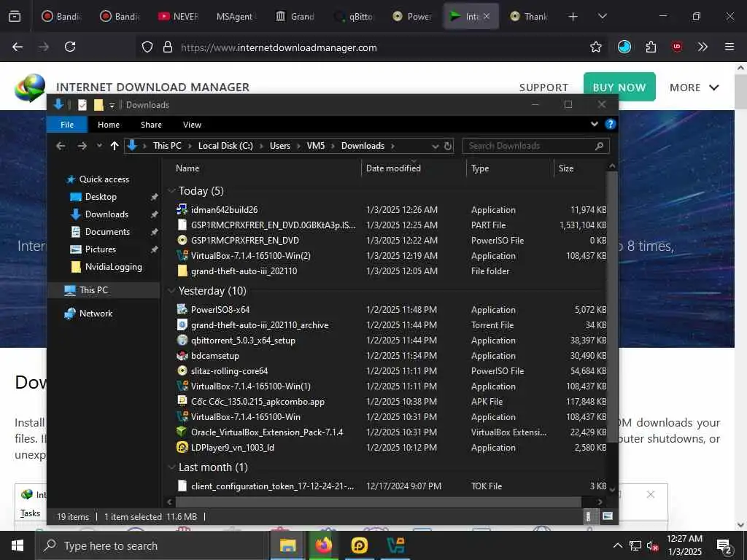Open the View ribbon tab
This screenshot has height=560, width=747.
[192, 125]
